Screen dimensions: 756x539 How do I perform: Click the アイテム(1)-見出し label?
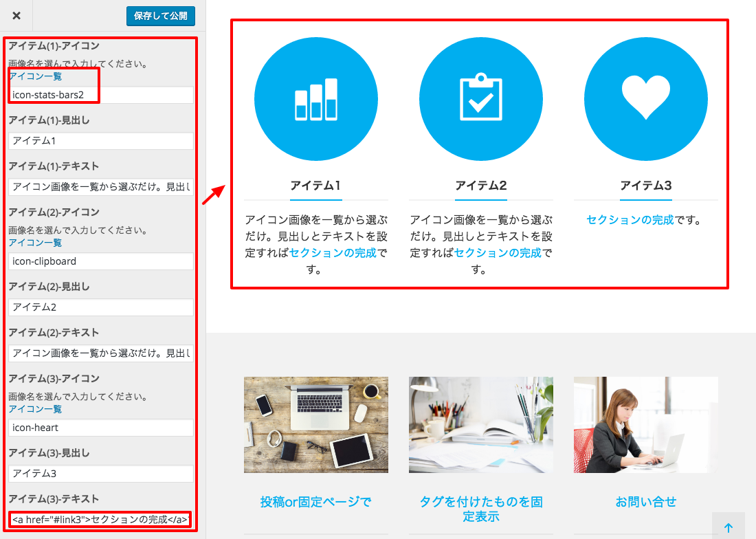coord(49,120)
